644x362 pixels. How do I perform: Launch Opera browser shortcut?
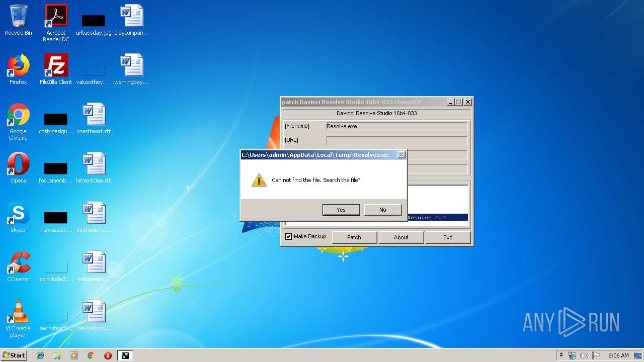point(18,168)
